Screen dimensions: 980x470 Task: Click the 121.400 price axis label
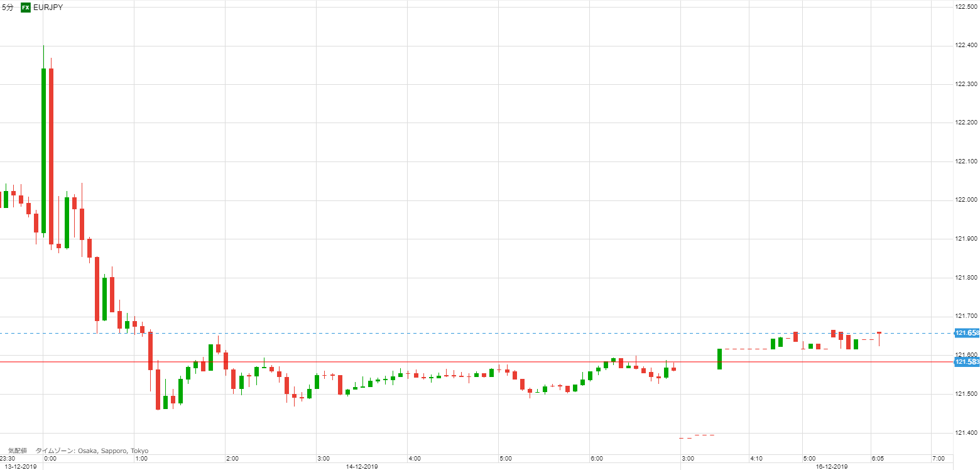pyautogui.click(x=966, y=433)
